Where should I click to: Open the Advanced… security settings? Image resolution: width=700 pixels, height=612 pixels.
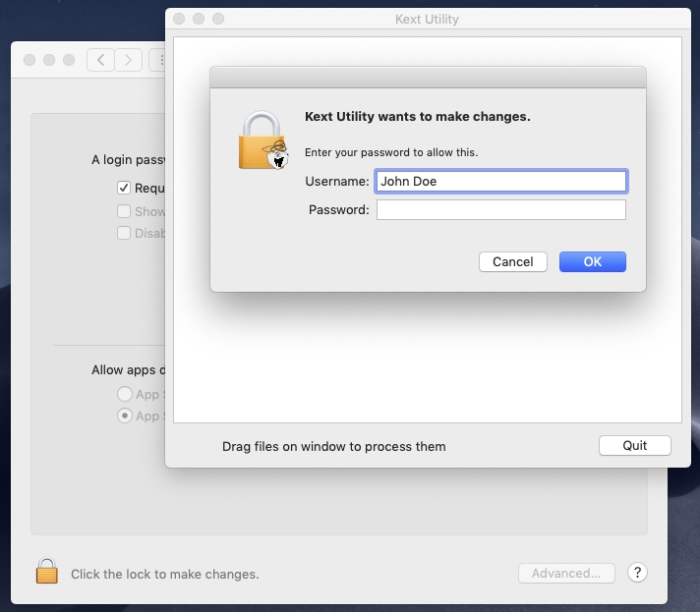point(566,573)
